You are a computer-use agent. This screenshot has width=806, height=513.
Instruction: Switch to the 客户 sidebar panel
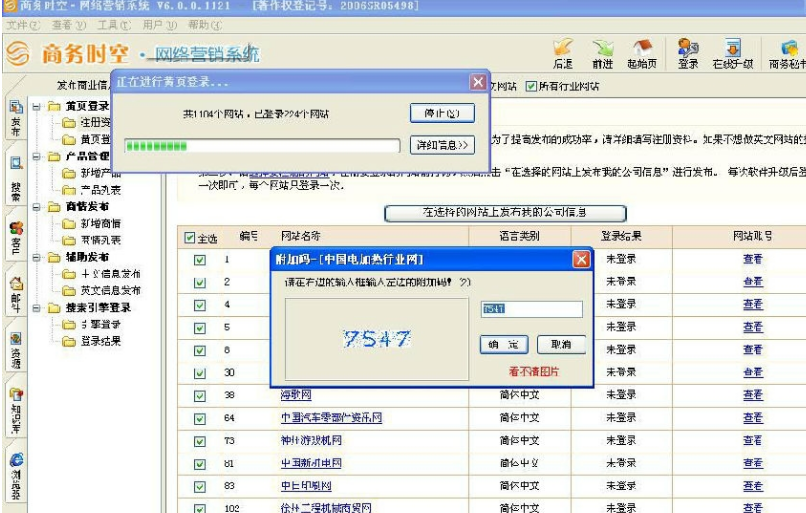point(16,237)
